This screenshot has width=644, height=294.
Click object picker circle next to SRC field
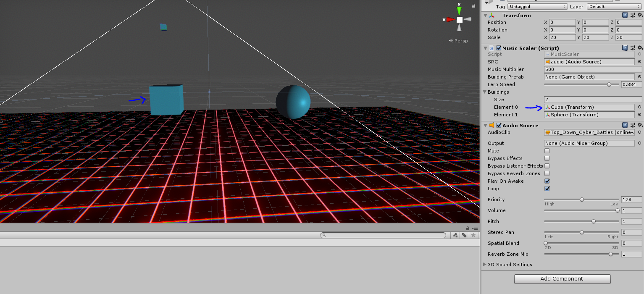pyautogui.click(x=639, y=62)
